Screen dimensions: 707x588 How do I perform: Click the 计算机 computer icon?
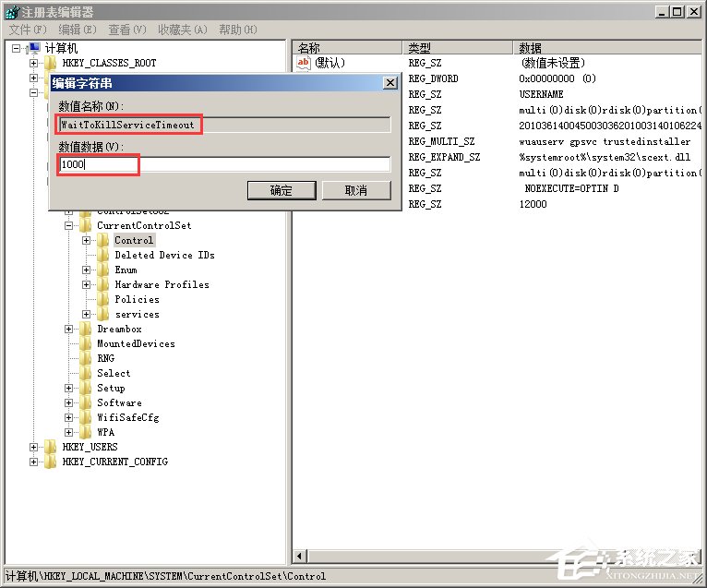coord(34,48)
